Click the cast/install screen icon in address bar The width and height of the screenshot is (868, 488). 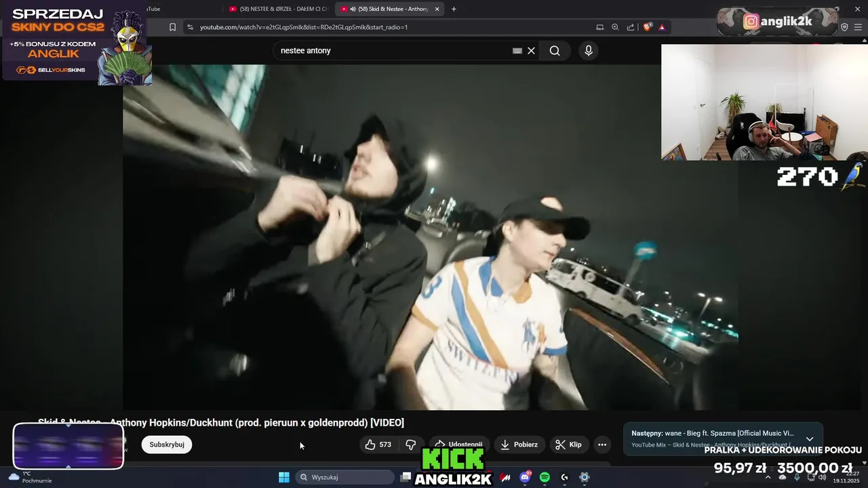pos(599,27)
